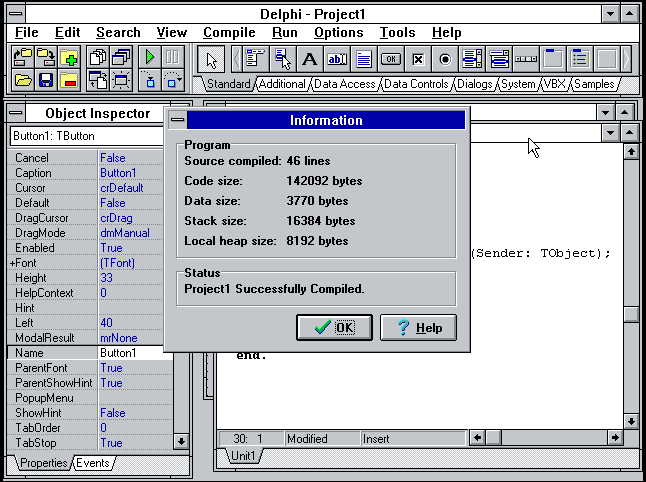Screen dimensions: 646x482
Task: Open the Tools menu
Action: click(x=397, y=32)
